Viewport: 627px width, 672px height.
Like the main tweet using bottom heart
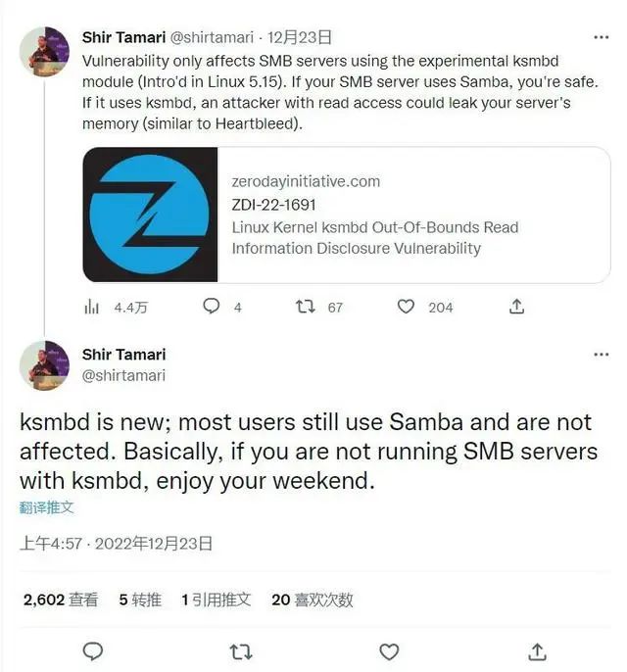pyautogui.click(x=389, y=650)
